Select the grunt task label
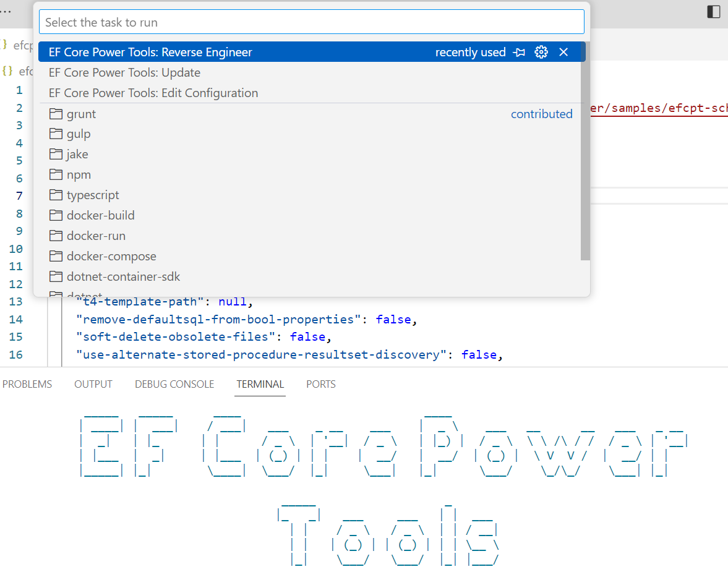The image size is (728, 572). point(81,114)
